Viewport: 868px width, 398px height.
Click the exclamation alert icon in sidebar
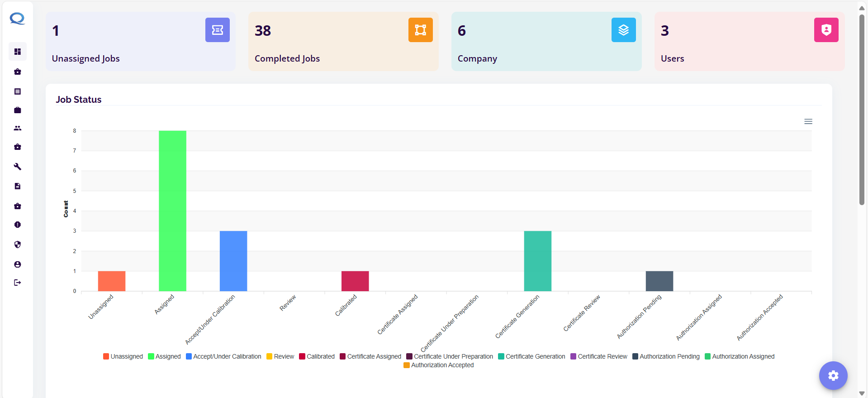coord(18,225)
